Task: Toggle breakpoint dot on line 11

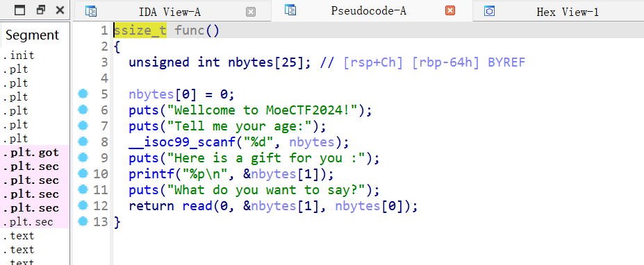Action: click(x=83, y=189)
